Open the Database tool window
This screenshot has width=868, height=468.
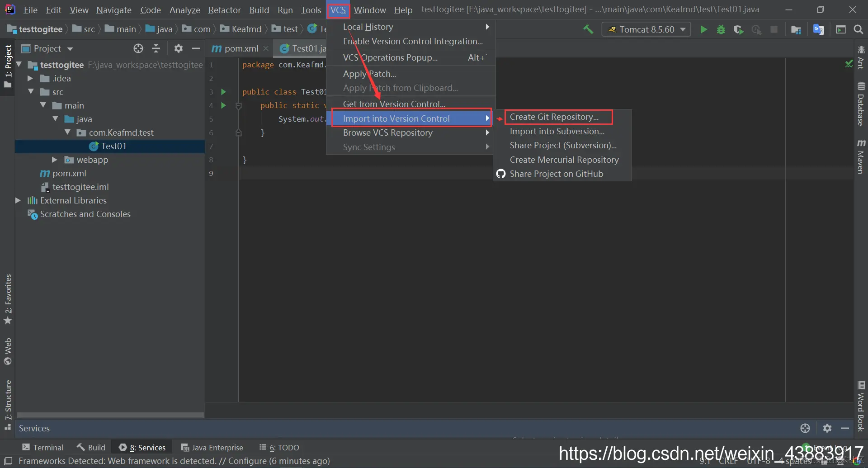tap(861, 104)
